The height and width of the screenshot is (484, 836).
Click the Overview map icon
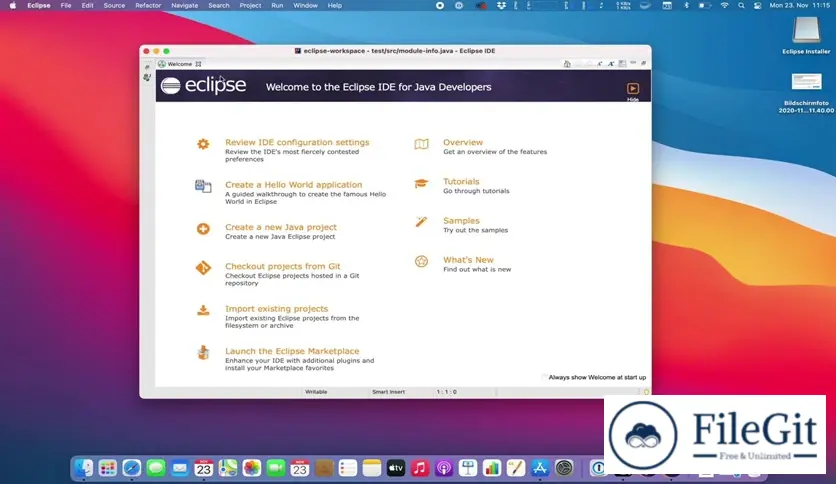pos(421,144)
